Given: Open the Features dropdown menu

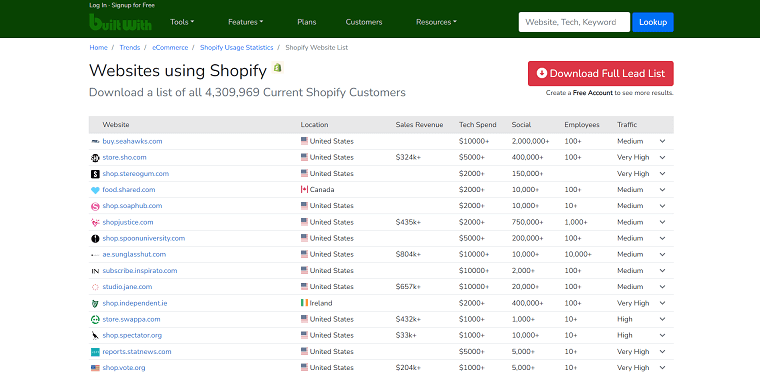Looking at the screenshot, I should 246,22.
